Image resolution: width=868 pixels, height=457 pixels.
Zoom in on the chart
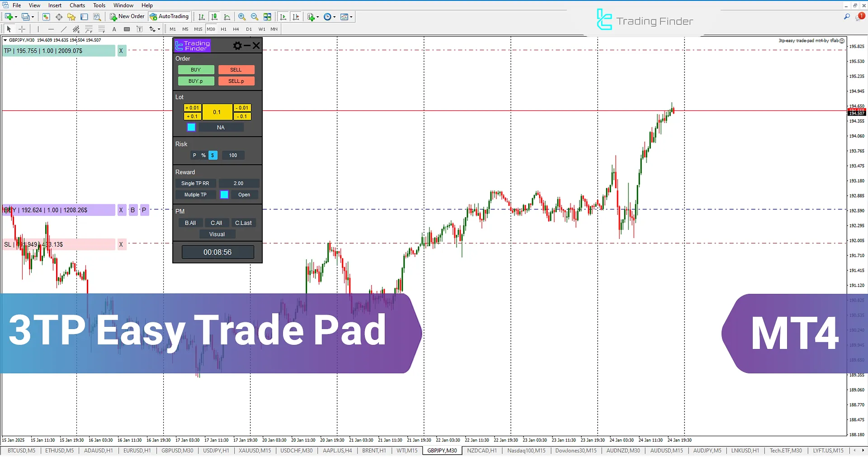click(242, 17)
